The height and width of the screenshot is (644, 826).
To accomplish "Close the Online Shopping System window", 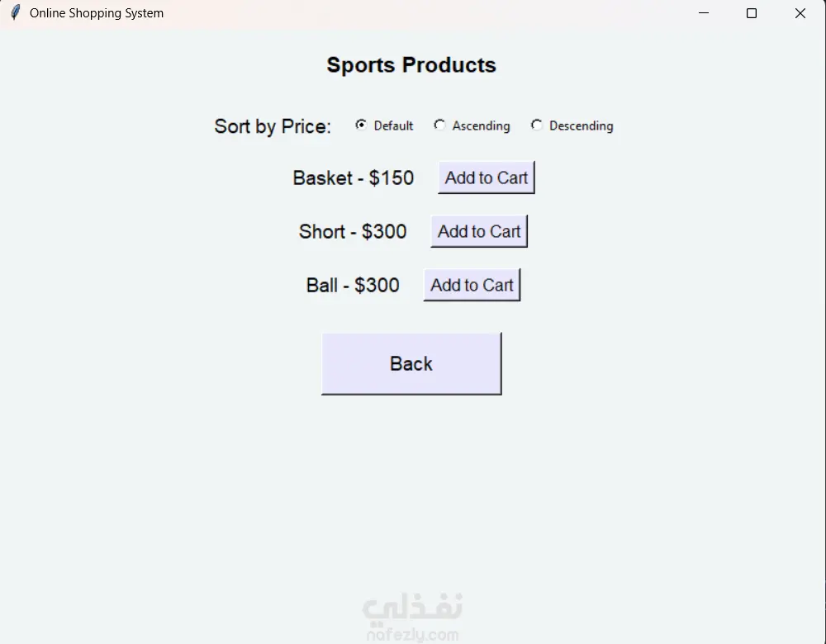I will pyautogui.click(x=800, y=13).
